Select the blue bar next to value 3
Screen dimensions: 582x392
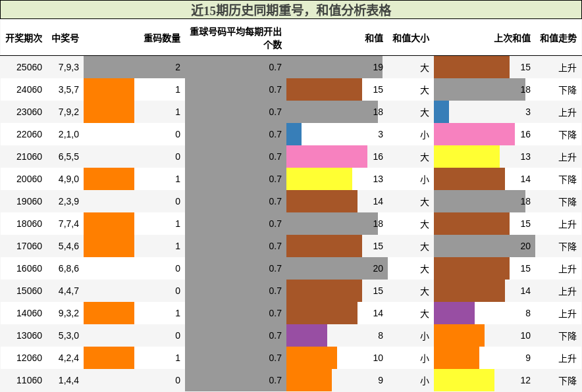[x=295, y=134]
